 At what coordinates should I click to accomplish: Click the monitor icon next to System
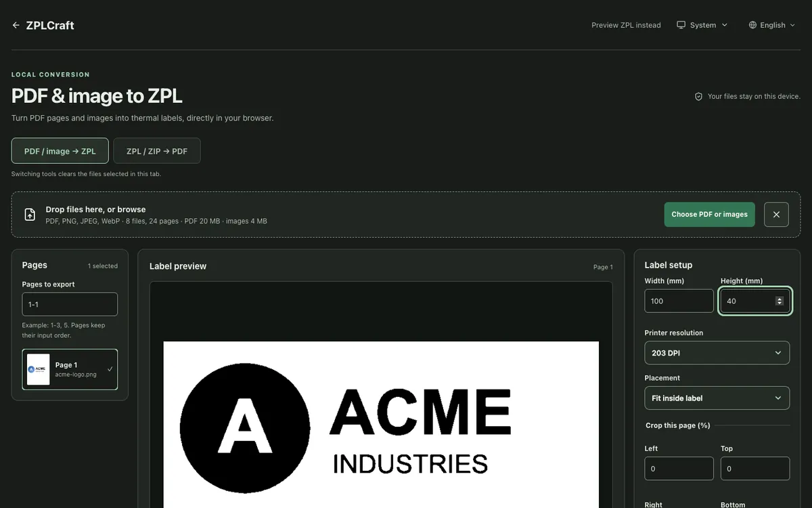681,25
